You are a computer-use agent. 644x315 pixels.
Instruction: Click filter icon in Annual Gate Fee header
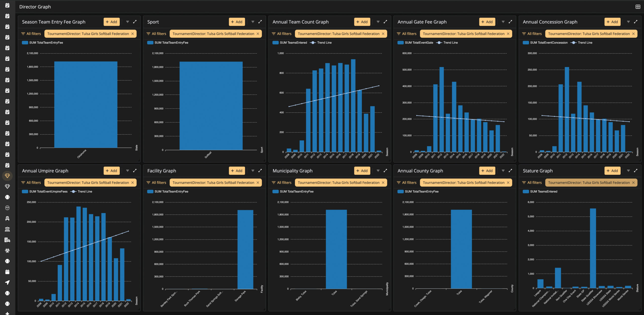503,22
